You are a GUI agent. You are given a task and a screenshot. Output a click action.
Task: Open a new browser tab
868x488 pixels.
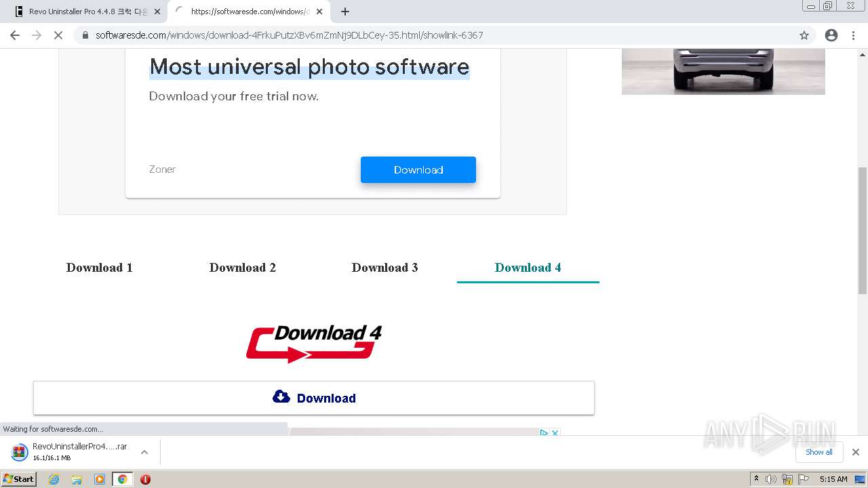pos(345,12)
